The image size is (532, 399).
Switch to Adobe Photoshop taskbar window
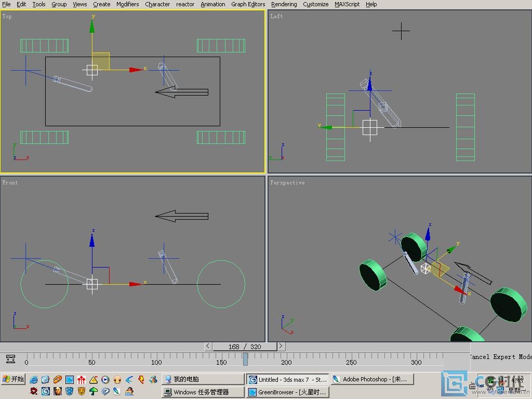point(372,379)
